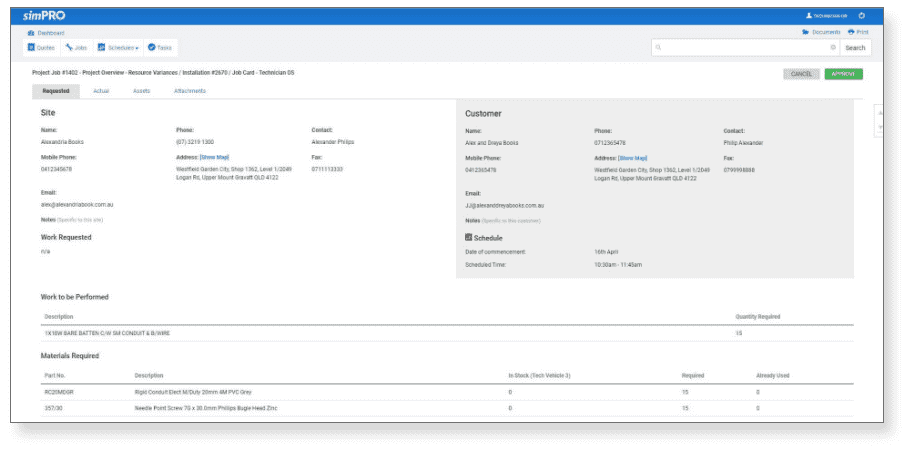Click part number RC20MDGR
The image size is (910, 452).
59,392
